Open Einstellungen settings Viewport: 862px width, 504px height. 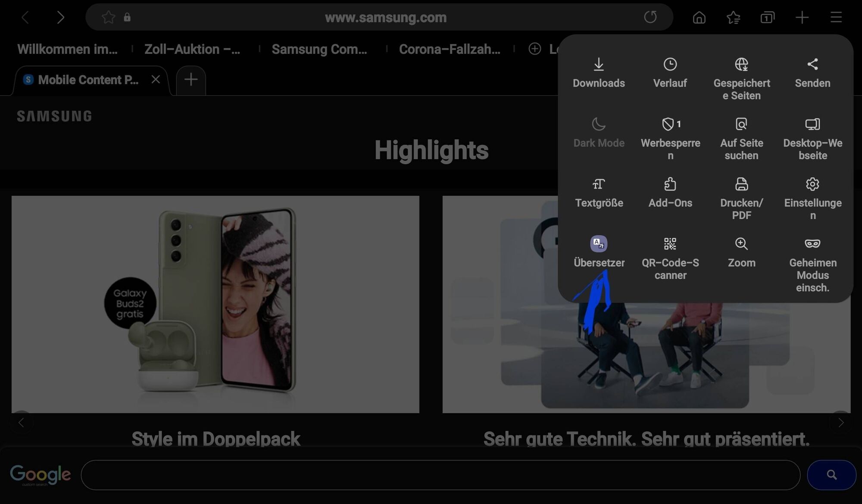click(812, 198)
